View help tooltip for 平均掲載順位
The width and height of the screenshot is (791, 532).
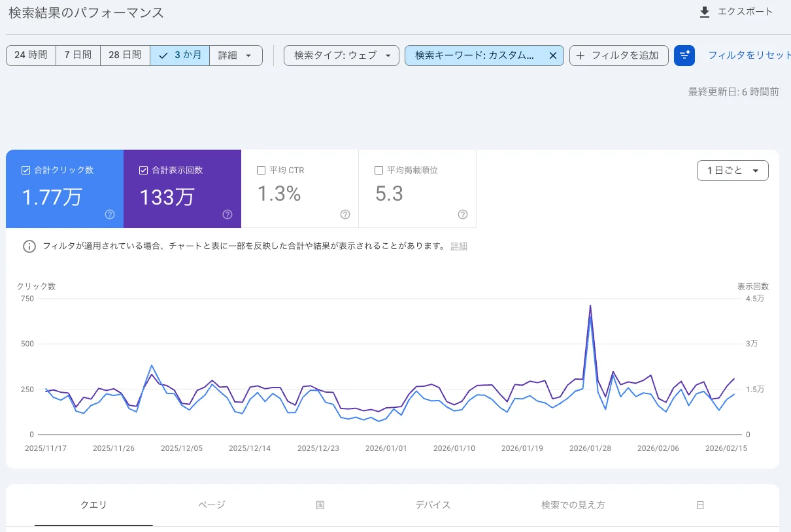click(x=462, y=214)
